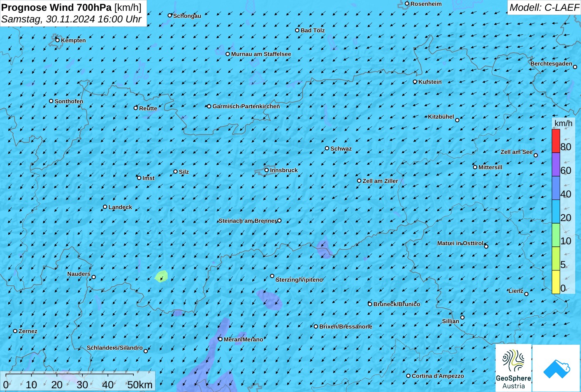Click the 'Sterzing/Vipiteno' label

pos(299,280)
